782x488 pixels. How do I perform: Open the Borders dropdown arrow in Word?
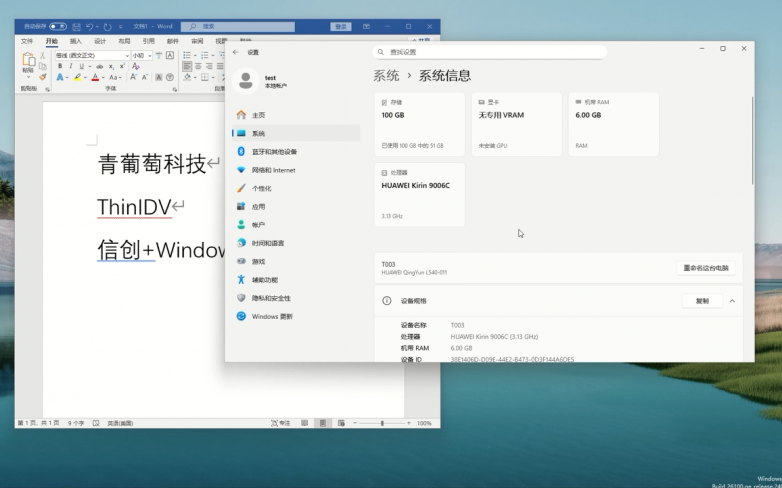(x=212, y=77)
